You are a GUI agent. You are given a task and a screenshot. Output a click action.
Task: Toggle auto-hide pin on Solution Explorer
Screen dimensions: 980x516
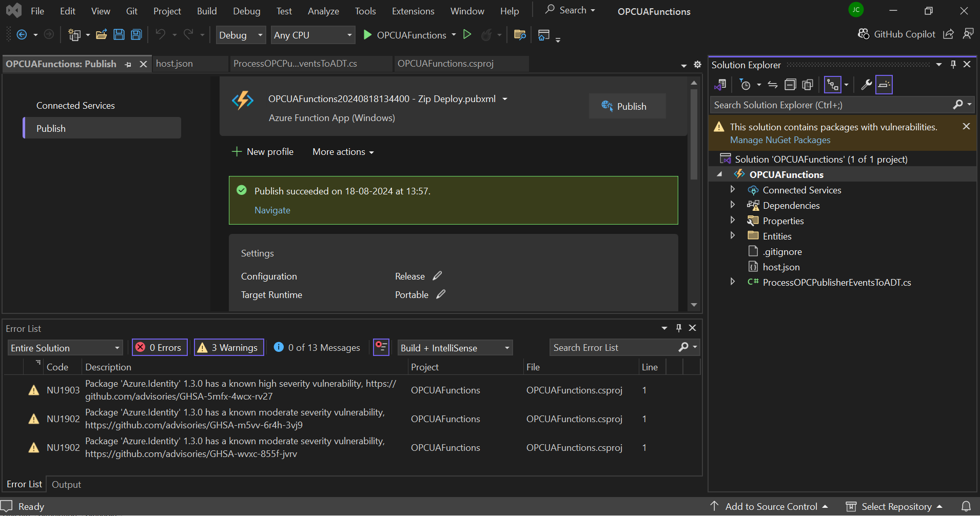click(x=953, y=65)
